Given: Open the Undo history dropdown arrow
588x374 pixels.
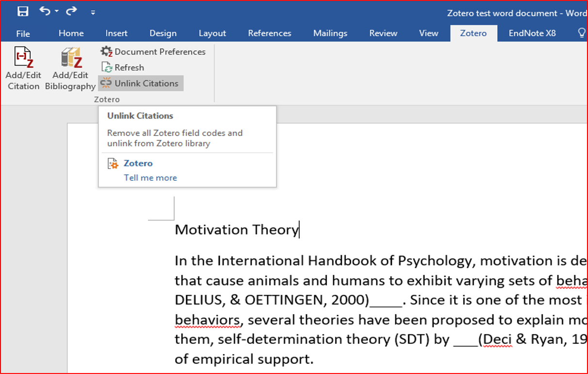Looking at the screenshot, I should [57, 12].
